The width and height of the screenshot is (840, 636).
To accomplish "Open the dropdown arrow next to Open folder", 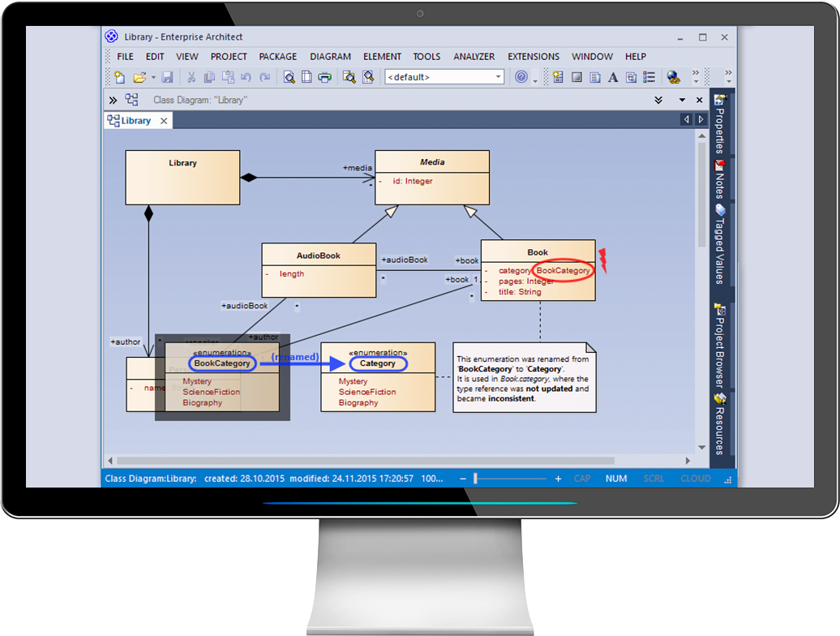I will point(153,77).
